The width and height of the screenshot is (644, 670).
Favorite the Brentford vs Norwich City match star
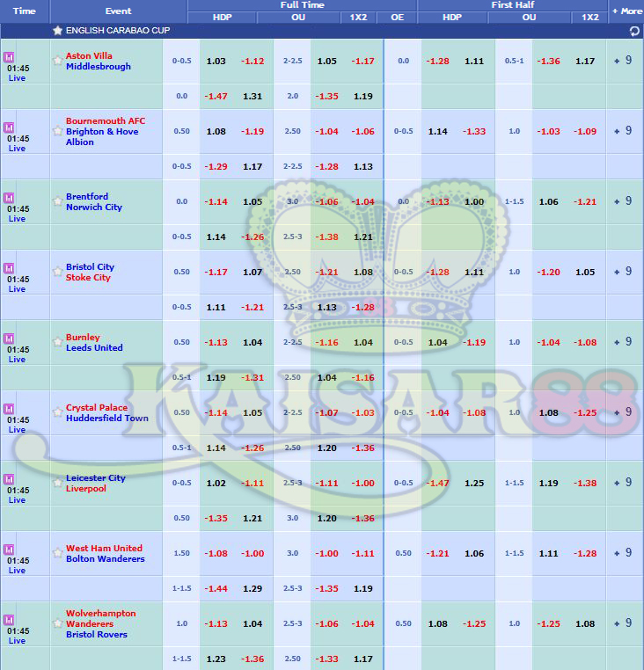tap(58, 200)
